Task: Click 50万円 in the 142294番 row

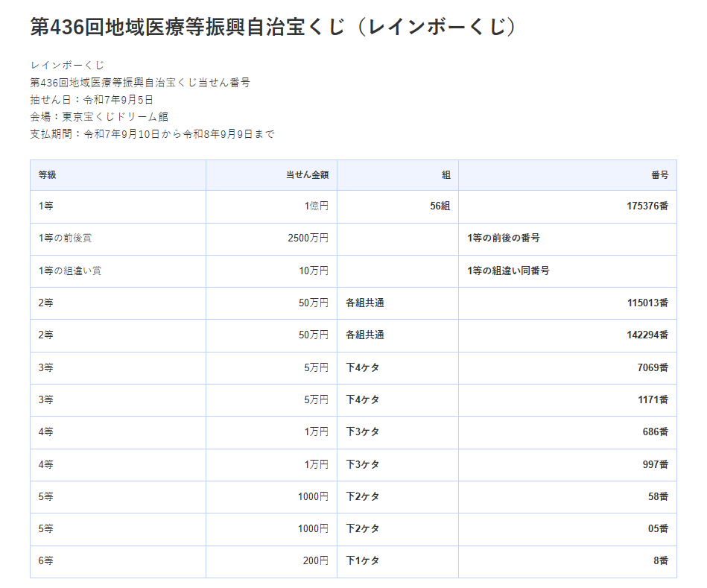Action: (x=314, y=335)
